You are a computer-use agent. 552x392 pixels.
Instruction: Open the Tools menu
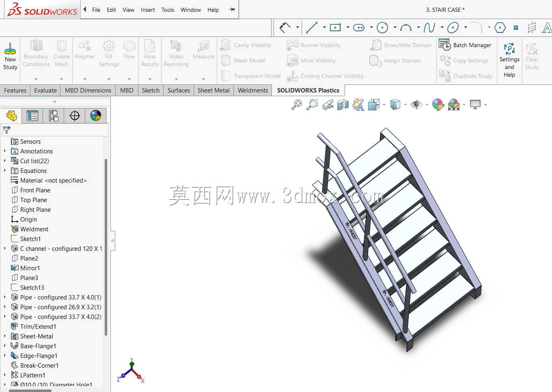coord(168,10)
